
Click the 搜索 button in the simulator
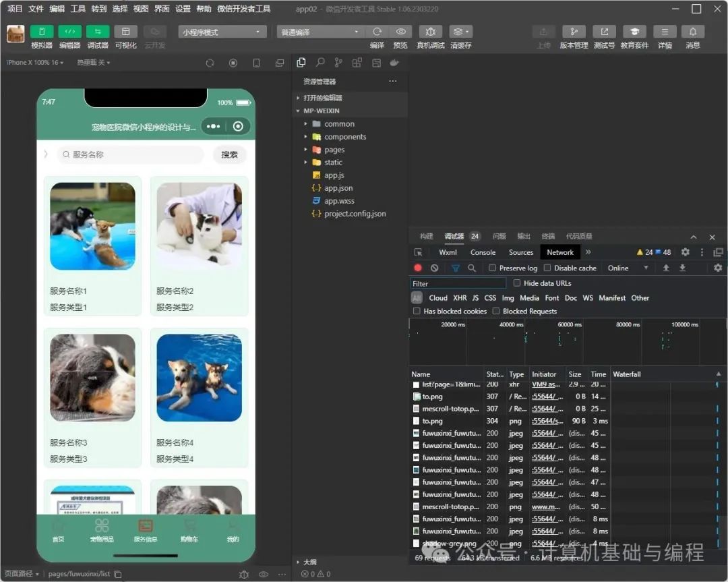pos(229,154)
